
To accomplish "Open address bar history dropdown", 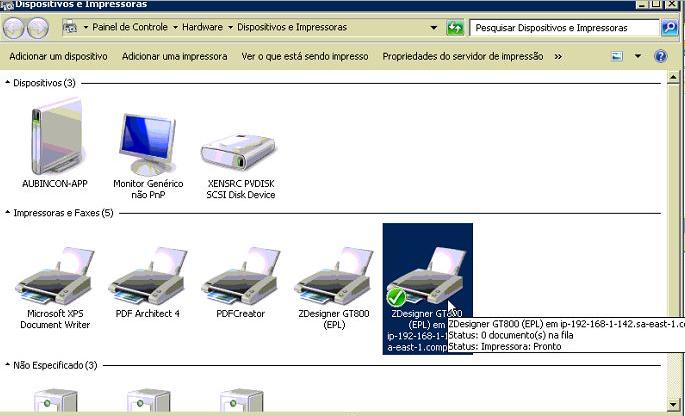I will tap(433, 28).
